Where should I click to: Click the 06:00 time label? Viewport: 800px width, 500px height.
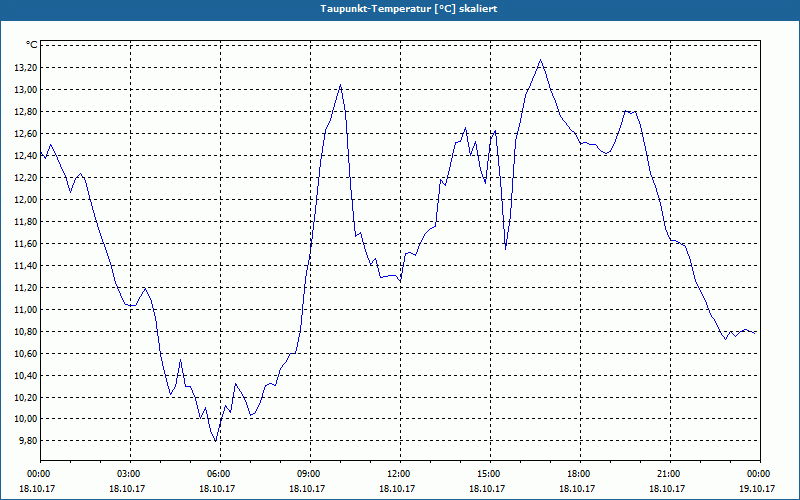tap(220, 474)
